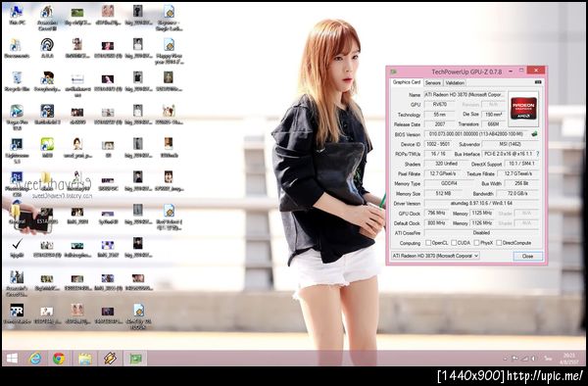Image resolution: width=588 pixels, height=386 pixels.
Task: Click the green BIOS save chip icon
Action: coord(534,134)
